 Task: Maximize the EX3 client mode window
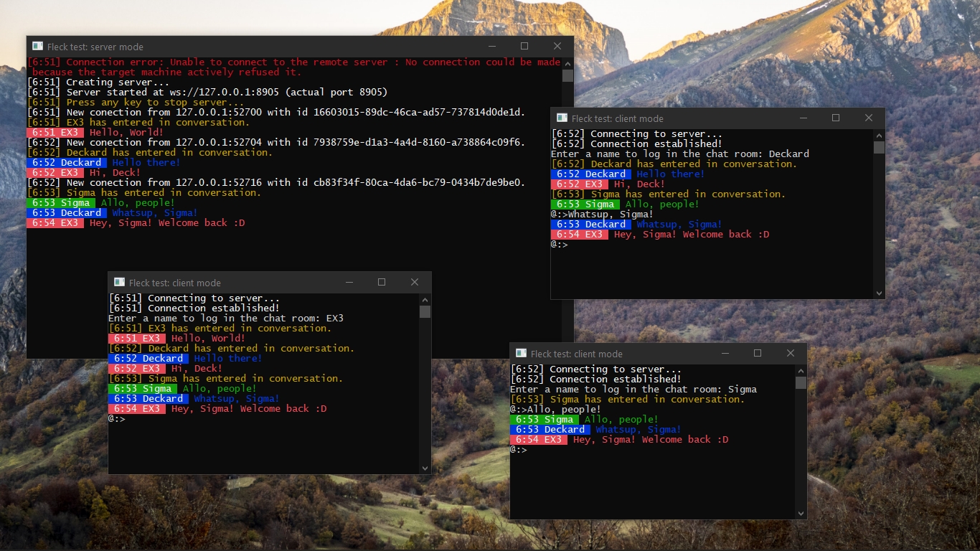pyautogui.click(x=382, y=283)
